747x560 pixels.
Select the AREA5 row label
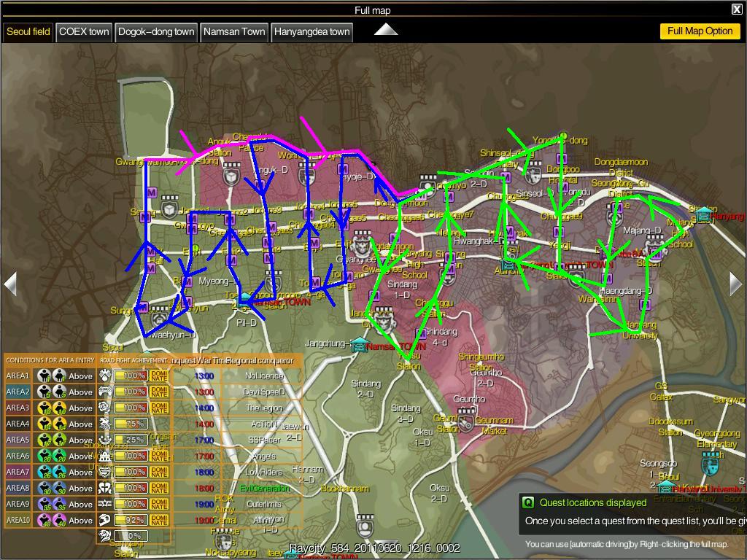[18, 440]
